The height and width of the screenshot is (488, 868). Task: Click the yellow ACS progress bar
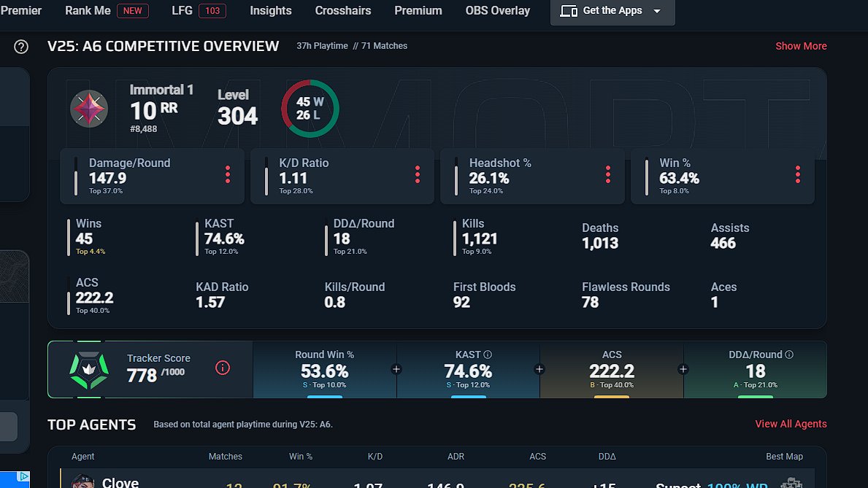point(612,397)
